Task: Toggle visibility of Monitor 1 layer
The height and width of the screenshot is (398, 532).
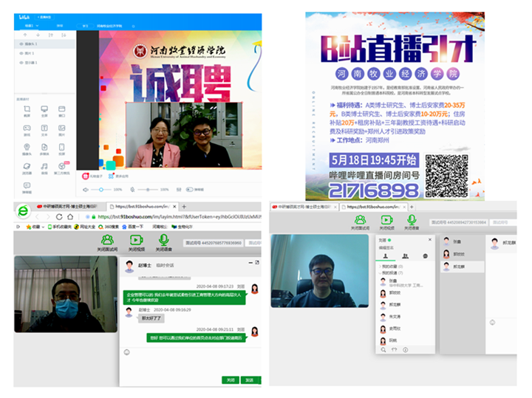Action: [21, 63]
